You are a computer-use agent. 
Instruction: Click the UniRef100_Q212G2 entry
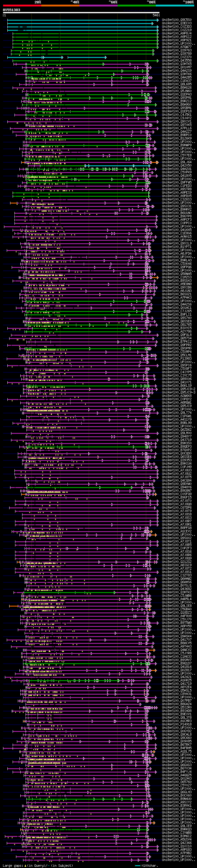click(176, 562)
